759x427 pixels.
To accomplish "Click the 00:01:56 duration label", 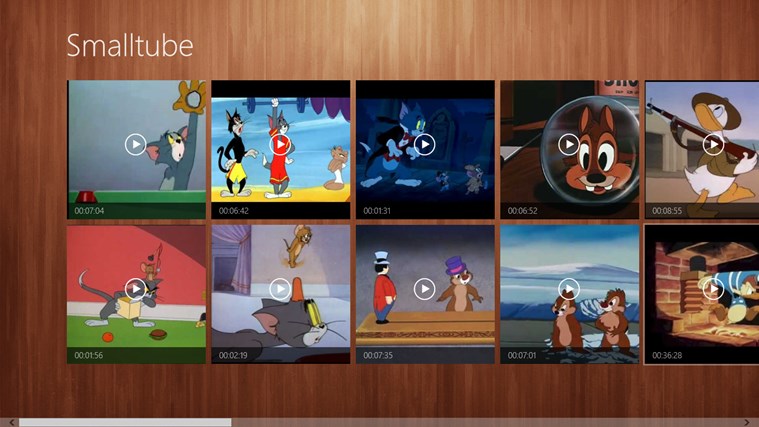I will coord(89,355).
